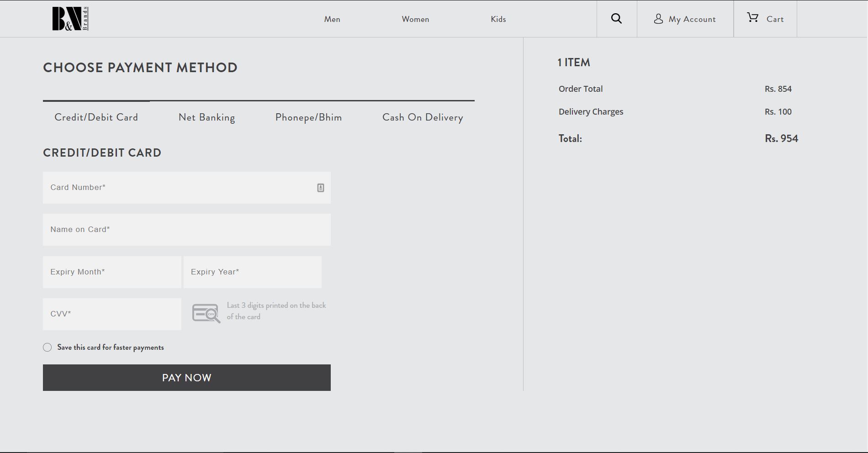Enable Save this card for faster payments
Viewport: 868px width, 453px height.
tap(48, 348)
